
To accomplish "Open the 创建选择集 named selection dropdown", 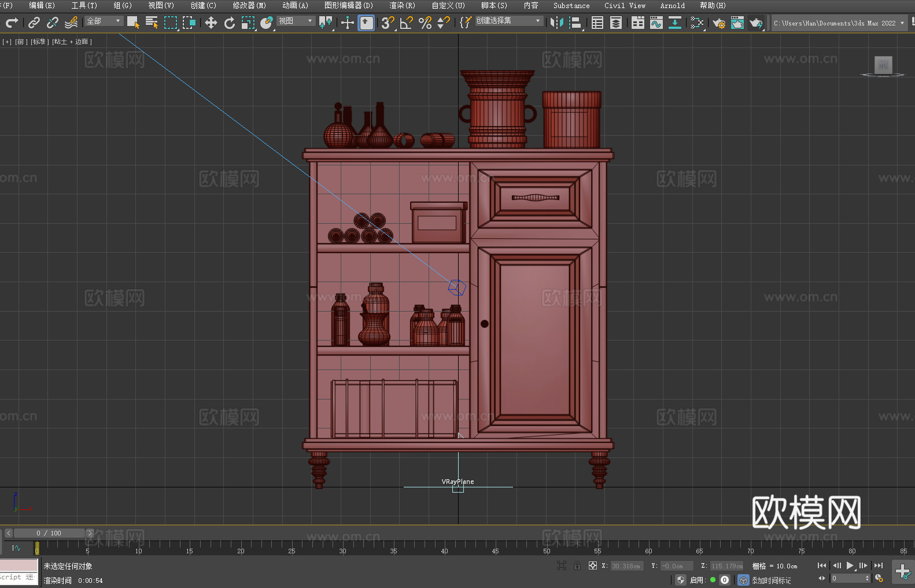I will tap(509, 21).
